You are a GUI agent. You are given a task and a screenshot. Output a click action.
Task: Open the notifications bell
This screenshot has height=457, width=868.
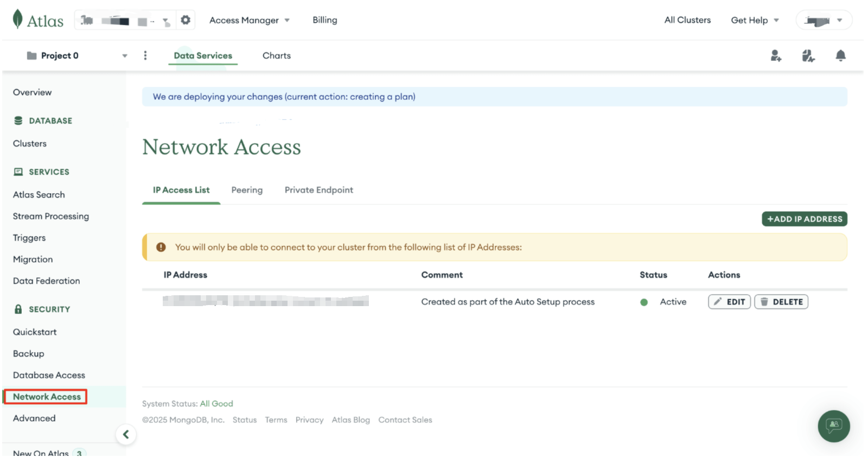840,55
